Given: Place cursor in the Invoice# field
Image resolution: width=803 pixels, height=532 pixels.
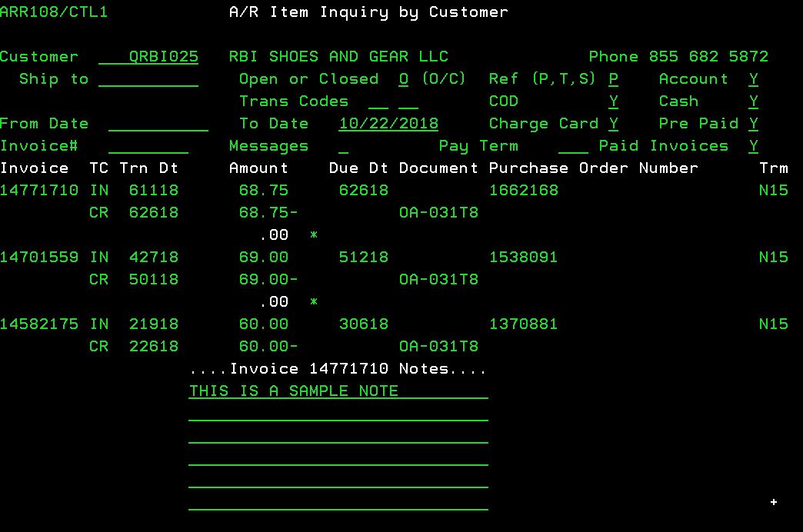Looking at the screenshot, I should click(x=148, y=146).
